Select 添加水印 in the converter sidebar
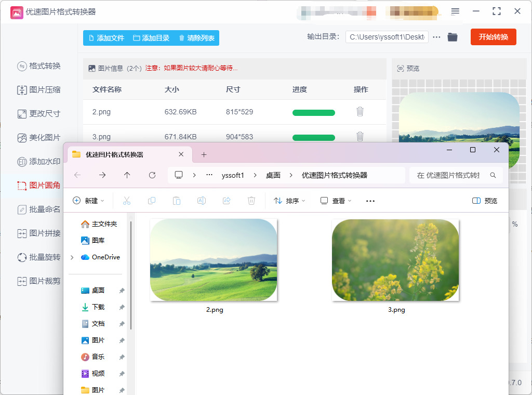This screenshot has width=532, height=395. (39, 162)
